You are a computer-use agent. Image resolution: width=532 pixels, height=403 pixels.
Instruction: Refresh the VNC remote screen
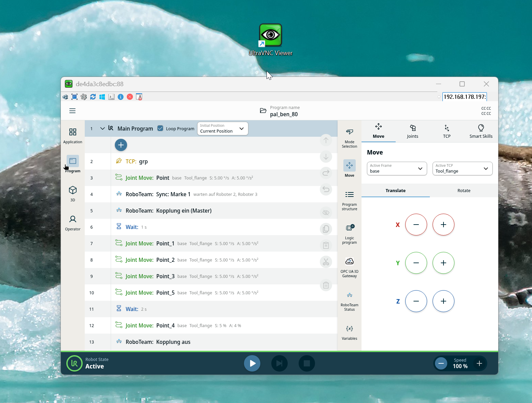coord(93,97)
